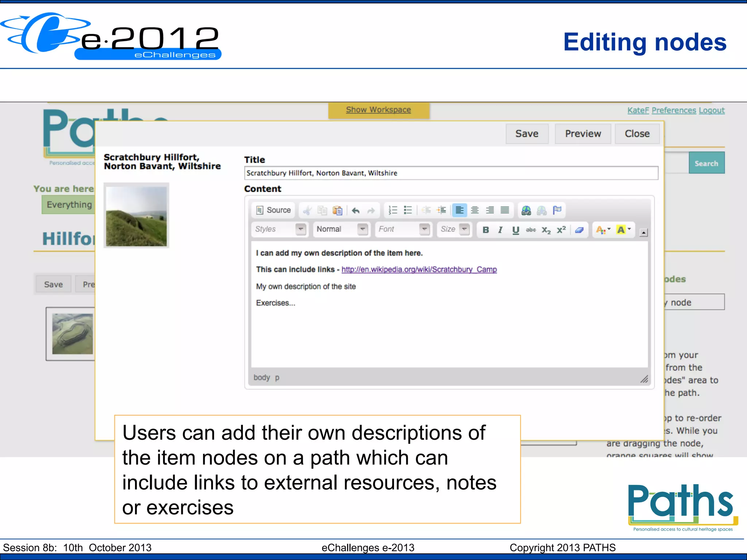747x560 pixels.
Task: Click the Redo arrow icon
Action: [x=371, y=210]
